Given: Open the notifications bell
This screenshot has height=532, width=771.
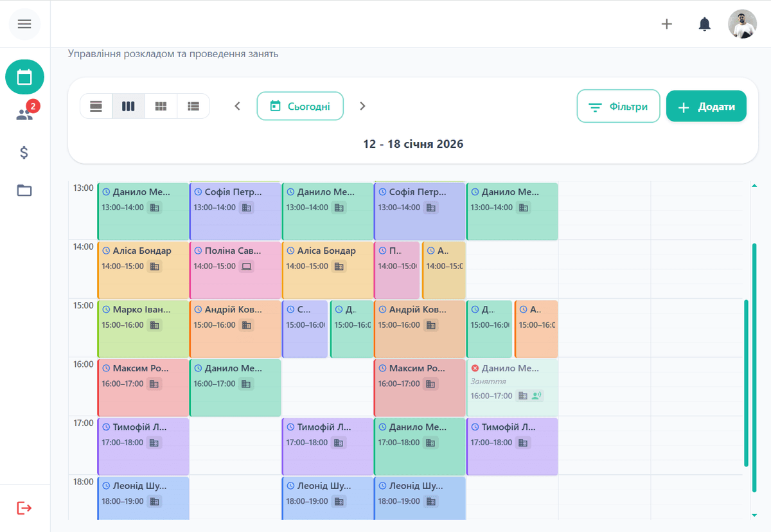Looking at the screenshot, I should pyautogui.click(x=705, y=24).
